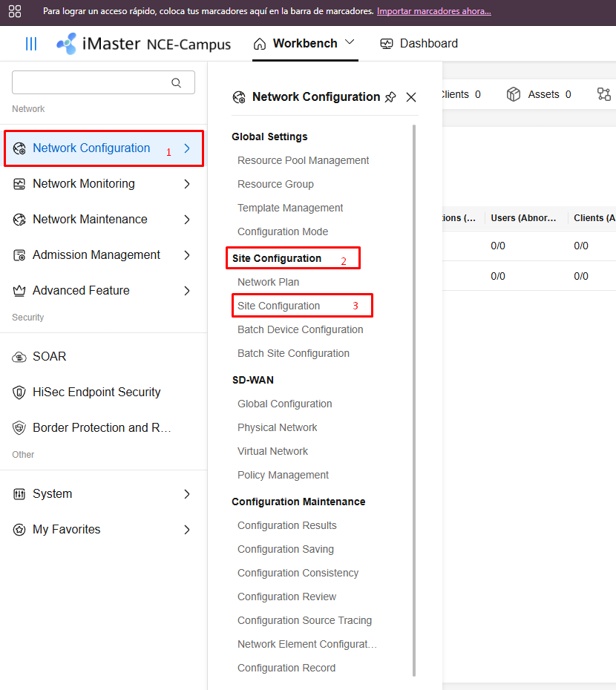
Task: Open Template Management
Action: (289, 208)
